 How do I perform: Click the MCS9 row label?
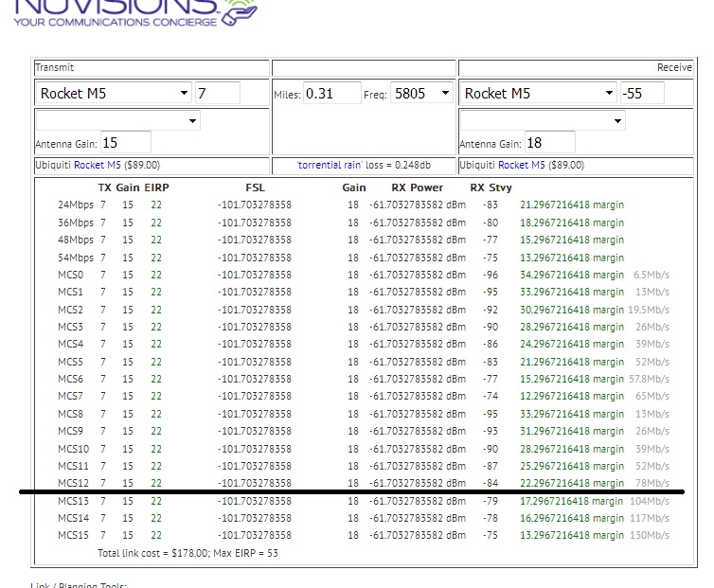tap(71, 431)
